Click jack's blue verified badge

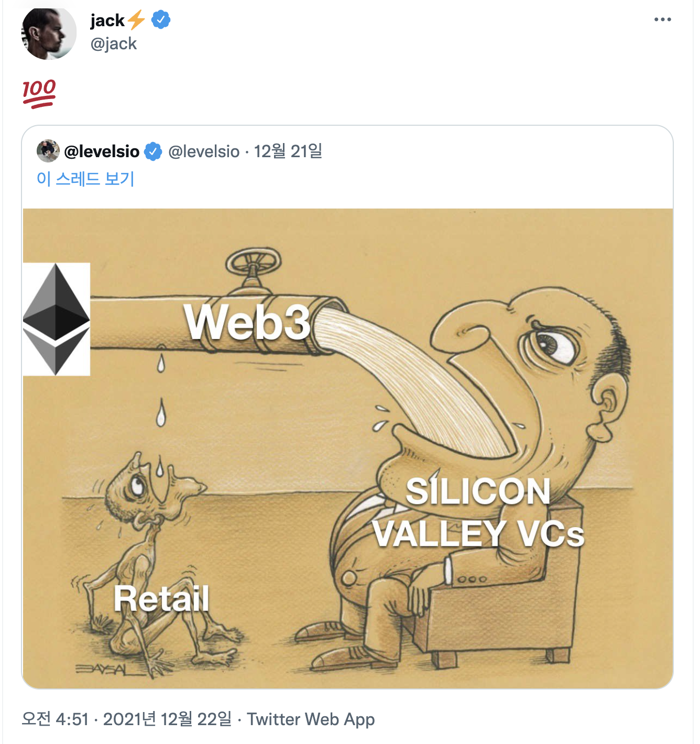pyautogui.click(x=161, y=20)
